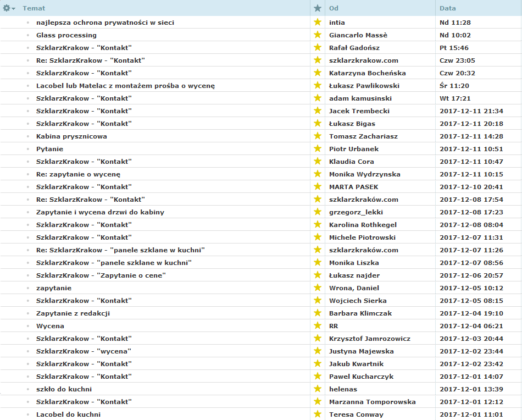Image resolution: width=522 pixels, height=420 pixels.
Task: Toggle star on Karolina Rothkegel message
Action: click(x=318, y=224)
